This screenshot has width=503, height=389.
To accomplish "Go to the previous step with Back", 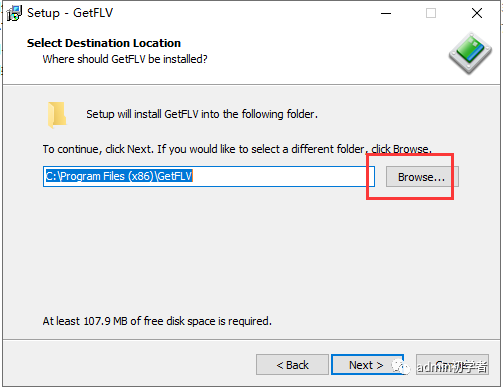I will point(292,365).
